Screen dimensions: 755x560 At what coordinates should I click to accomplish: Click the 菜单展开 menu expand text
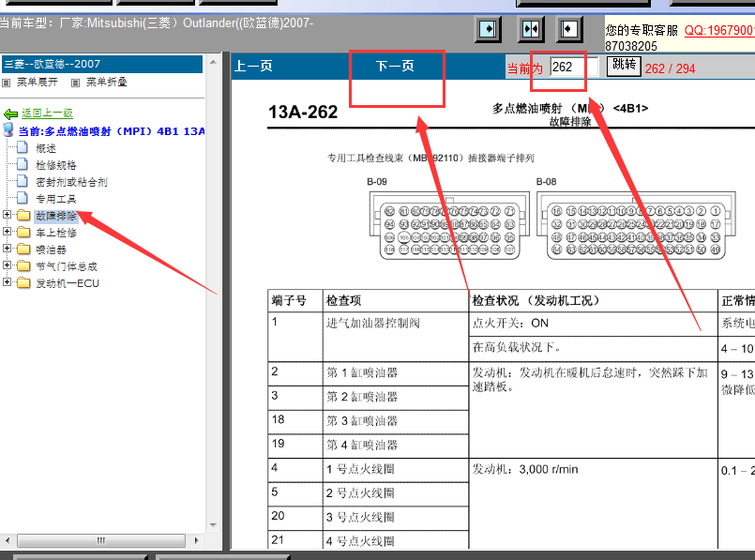[x=38, y=82]
